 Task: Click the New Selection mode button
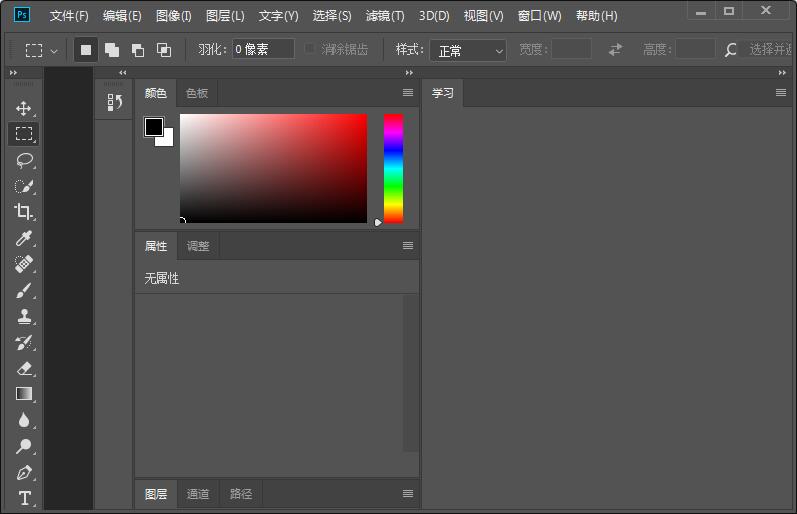click(86, 49)
